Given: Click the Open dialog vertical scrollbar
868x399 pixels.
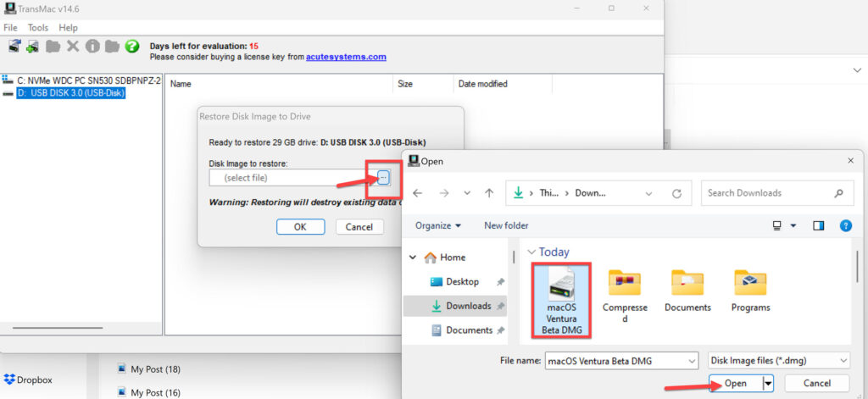Looking at the screenshot, I should [857, 266].
